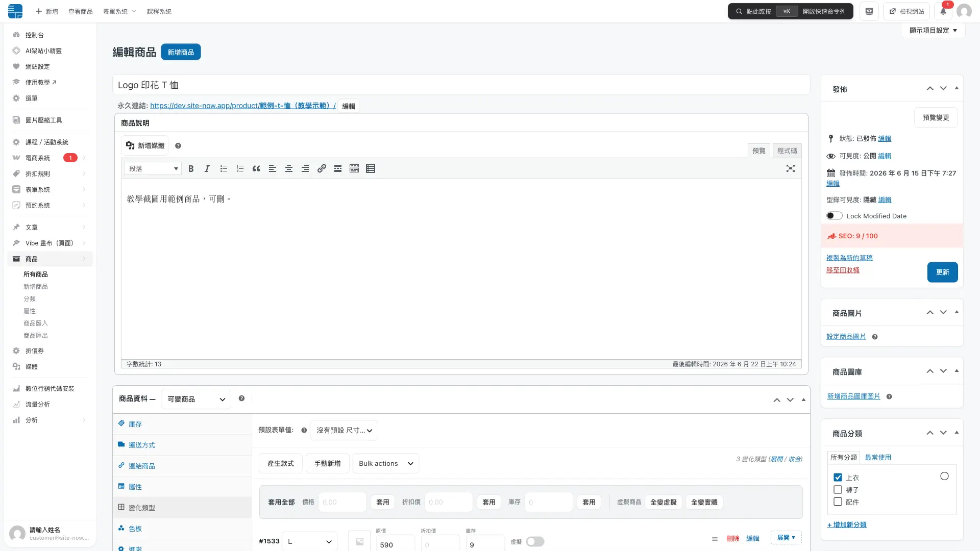Click 全變虛擬 button
Screen dimensions: 980x551
664,502
